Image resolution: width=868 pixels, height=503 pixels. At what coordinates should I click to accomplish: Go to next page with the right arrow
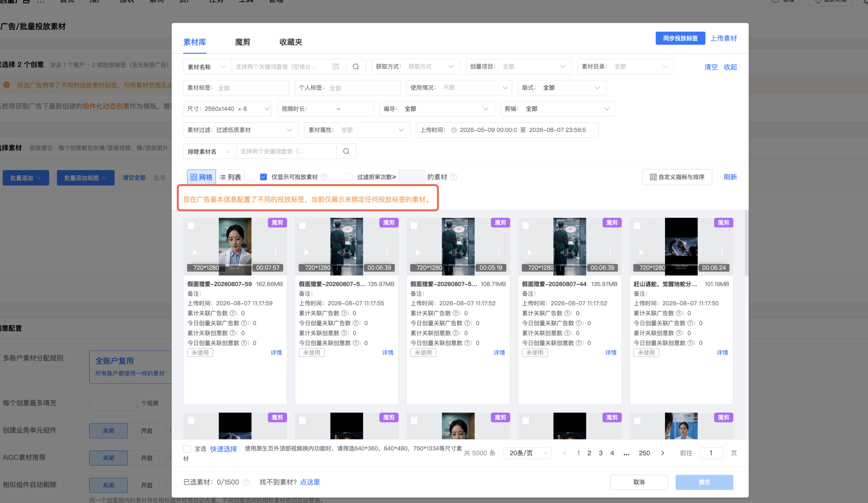coord(663,453)
